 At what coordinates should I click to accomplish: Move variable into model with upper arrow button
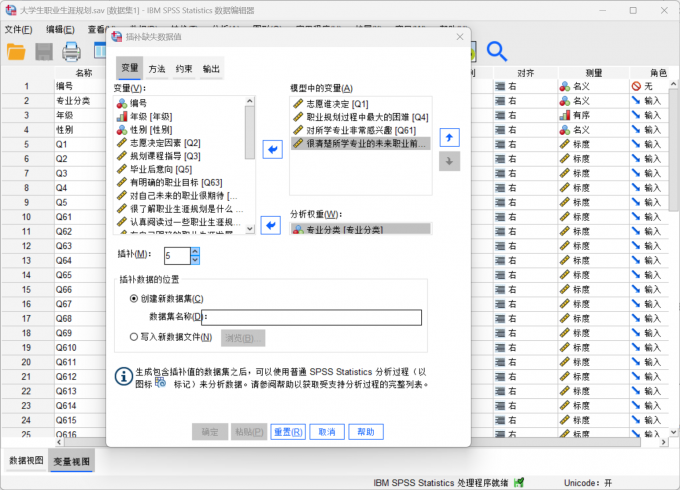273,150
